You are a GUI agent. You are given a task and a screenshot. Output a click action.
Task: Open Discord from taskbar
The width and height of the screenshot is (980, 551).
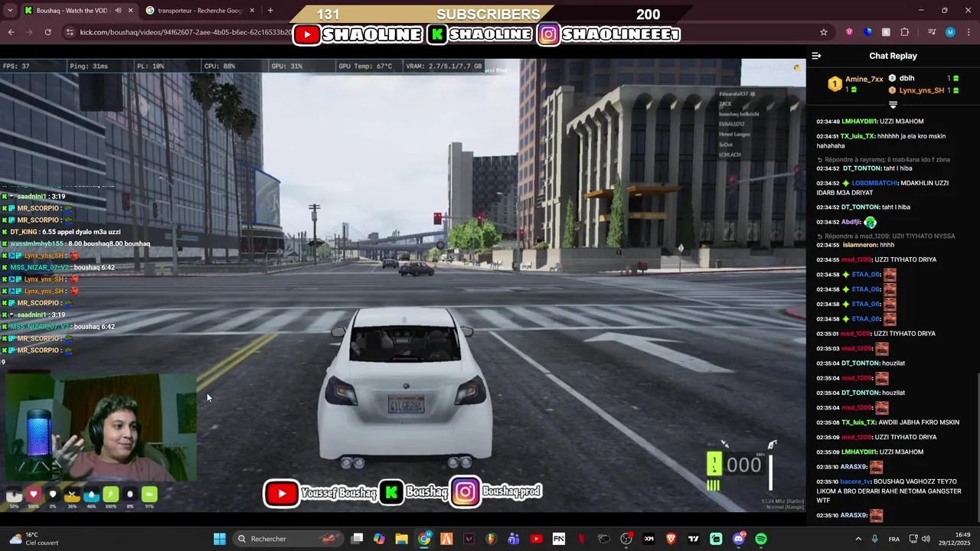tap(738, 539)
